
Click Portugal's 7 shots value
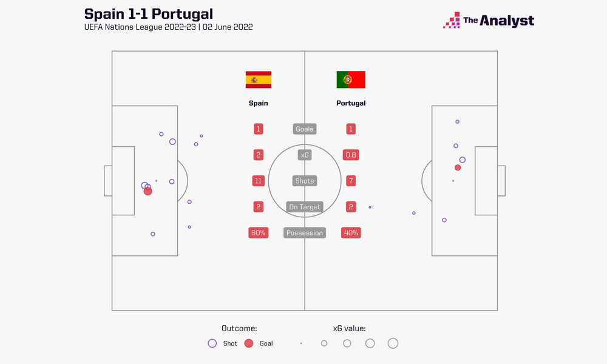point(351,181)
